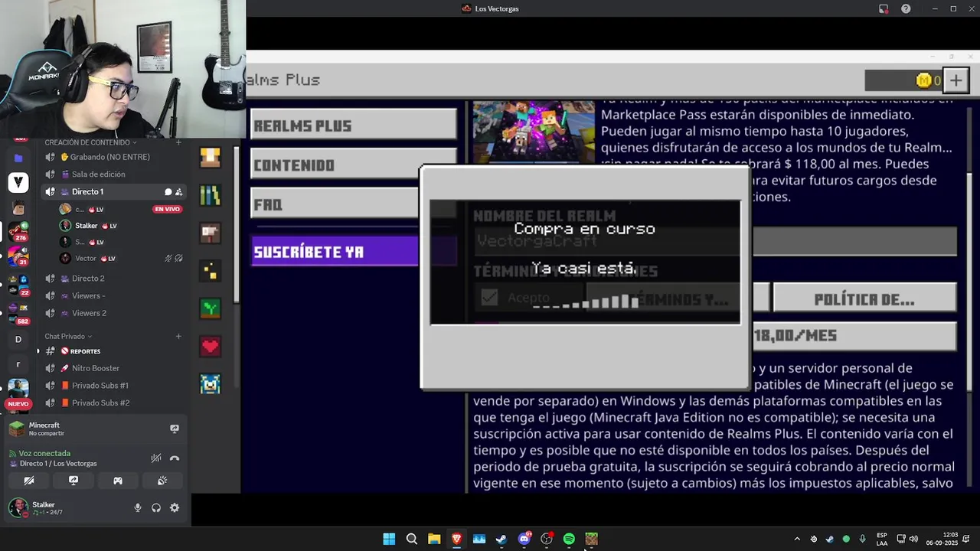This screenshot has width=980, height=551.
Task: Open Spotify from the taskbar
Action: (x=569, y=539)
